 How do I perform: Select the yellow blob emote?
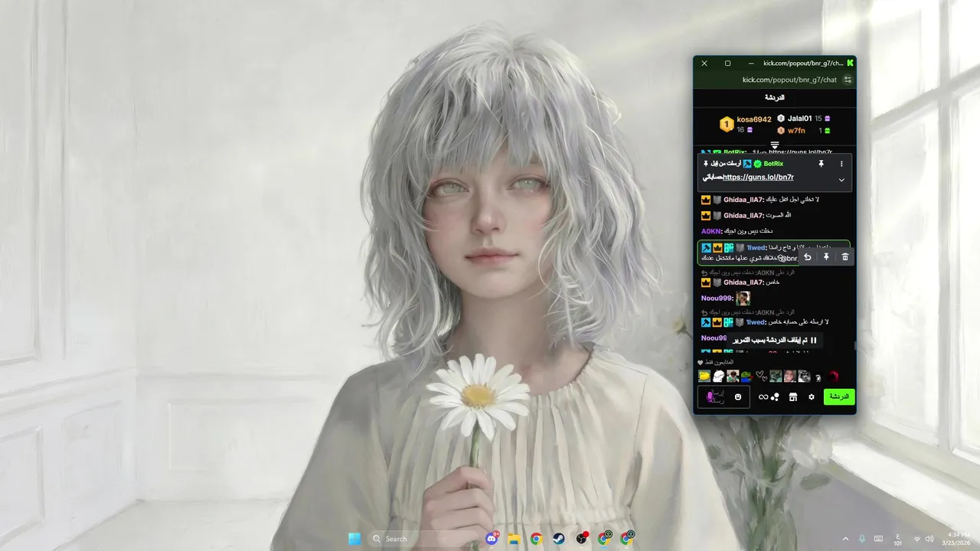704,376
